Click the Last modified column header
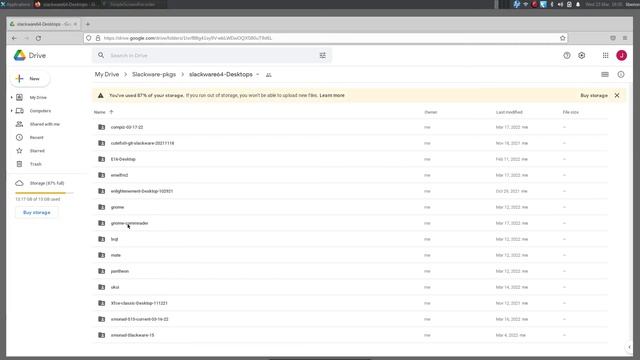The width and height of the screenshot is (640, 360). point(509,112)
